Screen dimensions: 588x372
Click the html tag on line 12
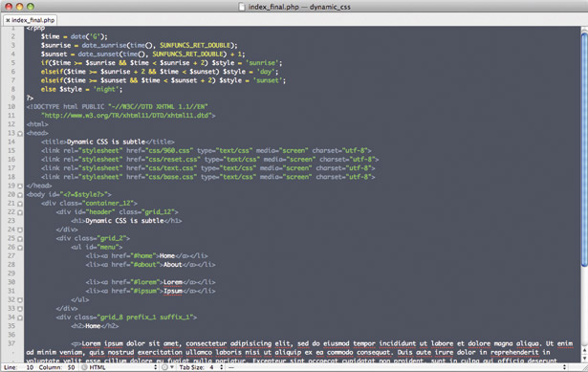click(37, 124)
